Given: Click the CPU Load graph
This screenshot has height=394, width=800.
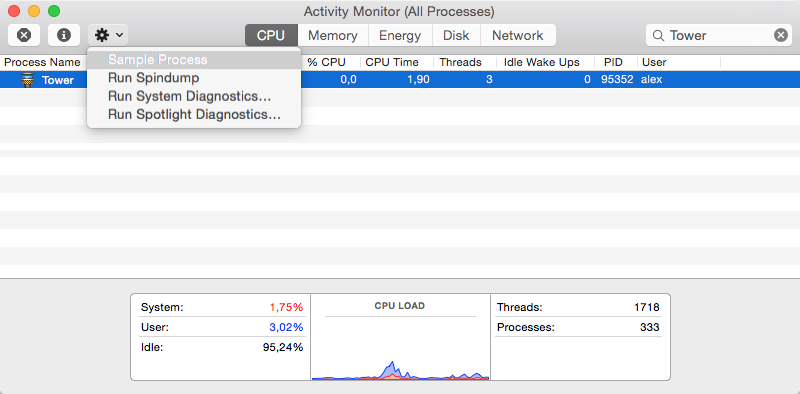Looking at the screenshot, I should tap(401, 349).
